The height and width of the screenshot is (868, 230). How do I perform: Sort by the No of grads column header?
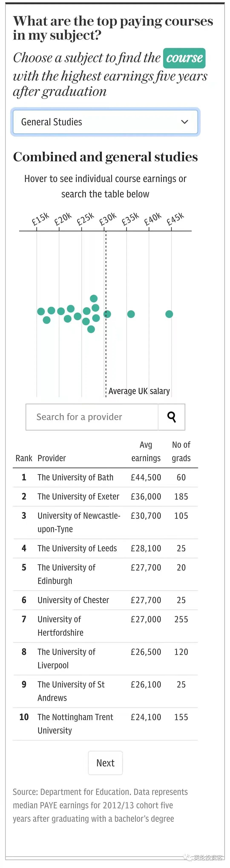point(181,452)
